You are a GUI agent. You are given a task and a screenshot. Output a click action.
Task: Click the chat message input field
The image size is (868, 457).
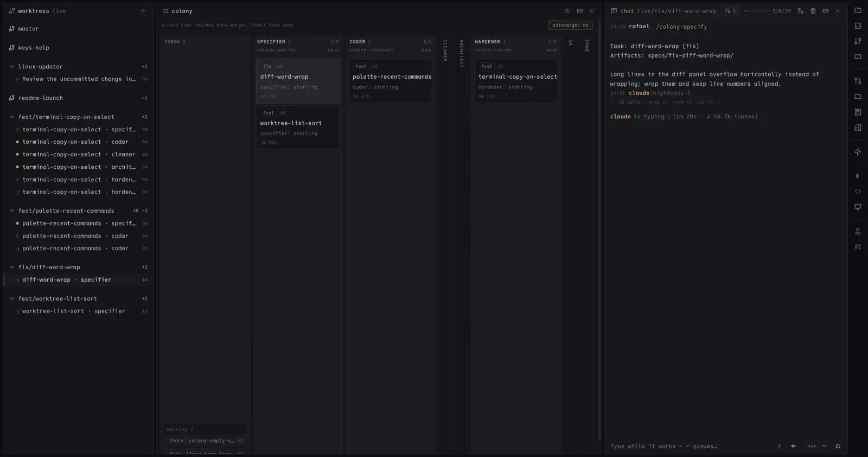point(690,446)
